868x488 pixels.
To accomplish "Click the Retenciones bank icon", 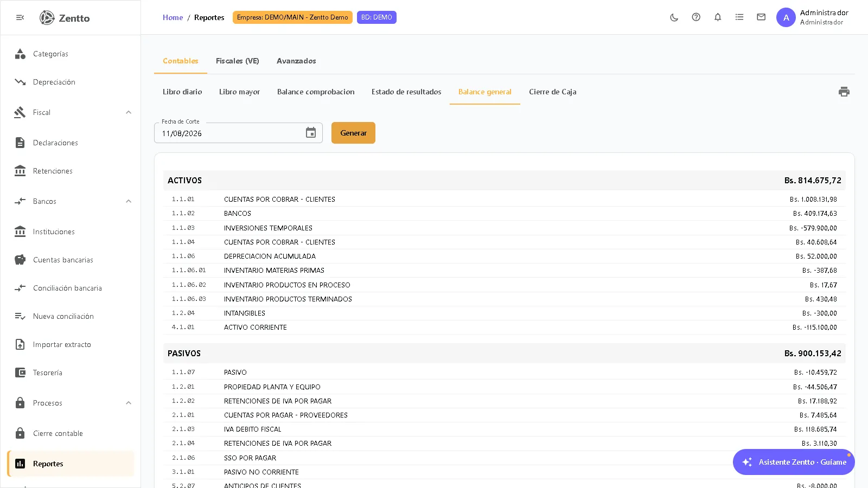I will pos(20,171).
